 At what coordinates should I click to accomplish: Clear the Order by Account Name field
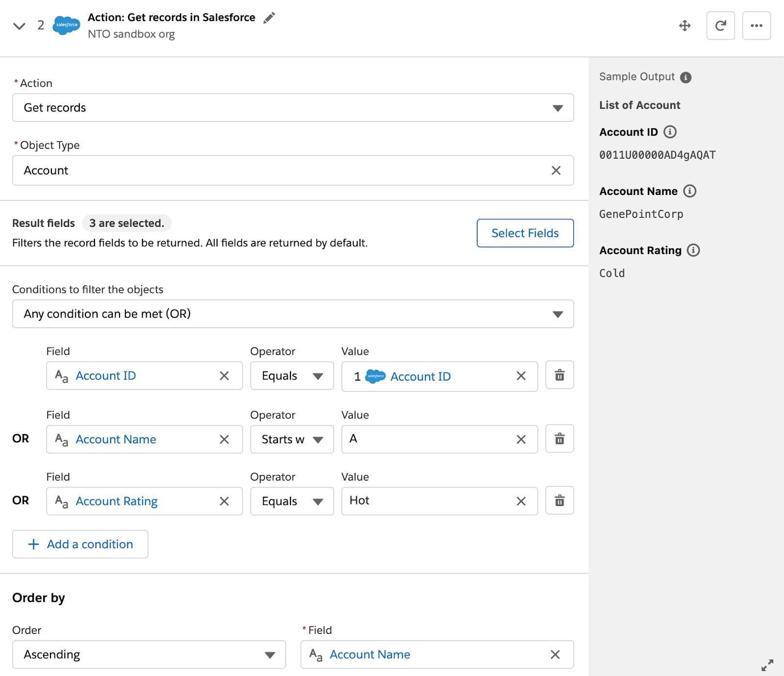[555, 654]
